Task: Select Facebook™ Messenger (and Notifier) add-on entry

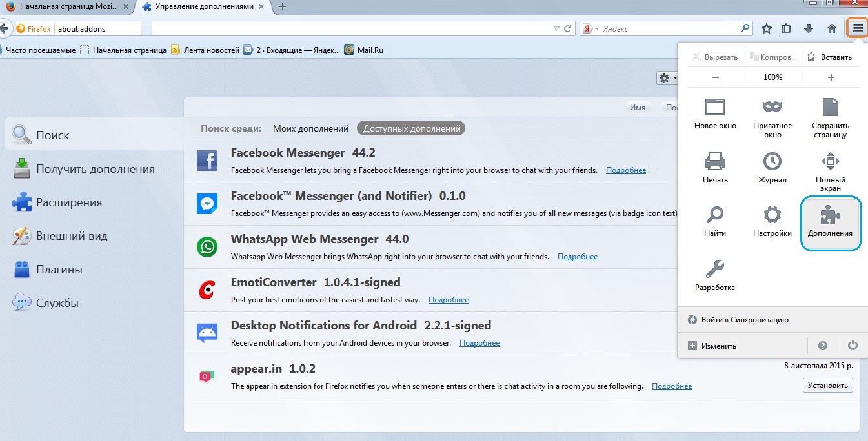Action: pos(431,204)
